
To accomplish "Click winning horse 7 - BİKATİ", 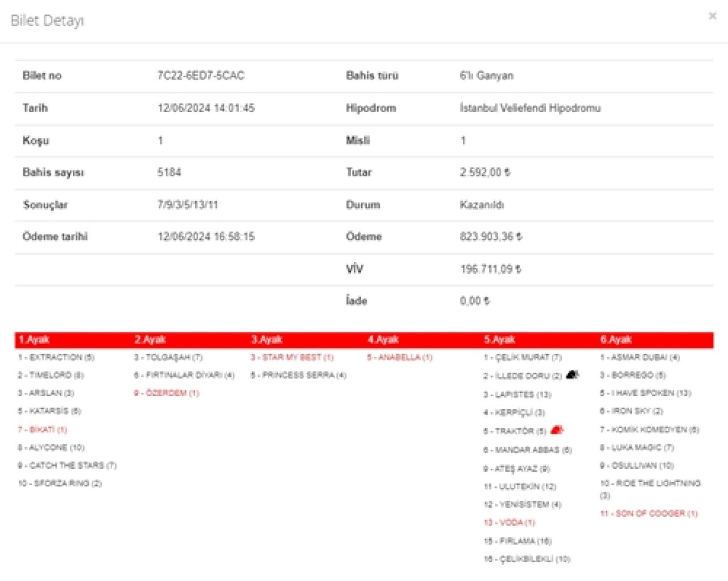I will pos(43,430).
